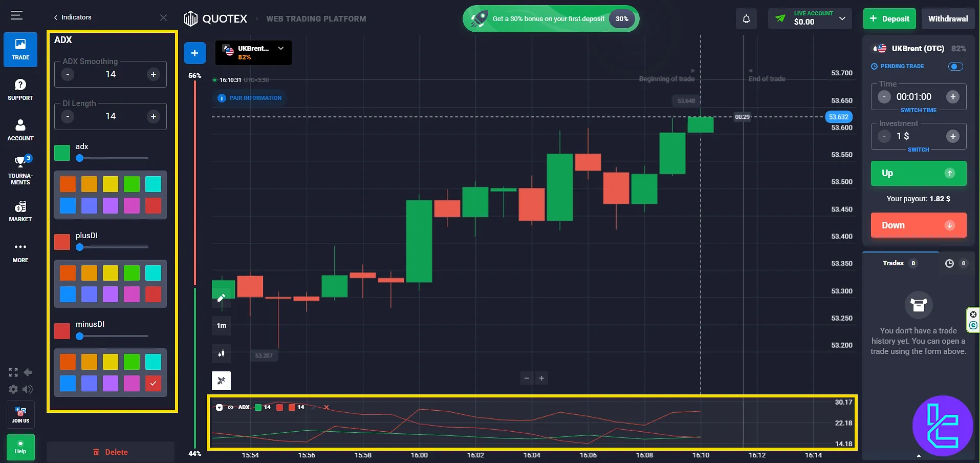Place an Up trade
This screenshot has width=980, height=463.
(x=919, y=173)
